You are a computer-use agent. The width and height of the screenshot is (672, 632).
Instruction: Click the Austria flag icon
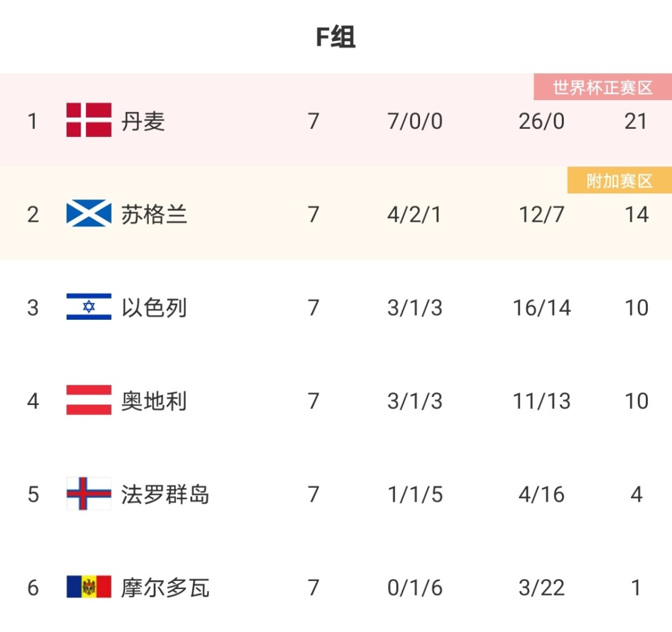point(89,400)
